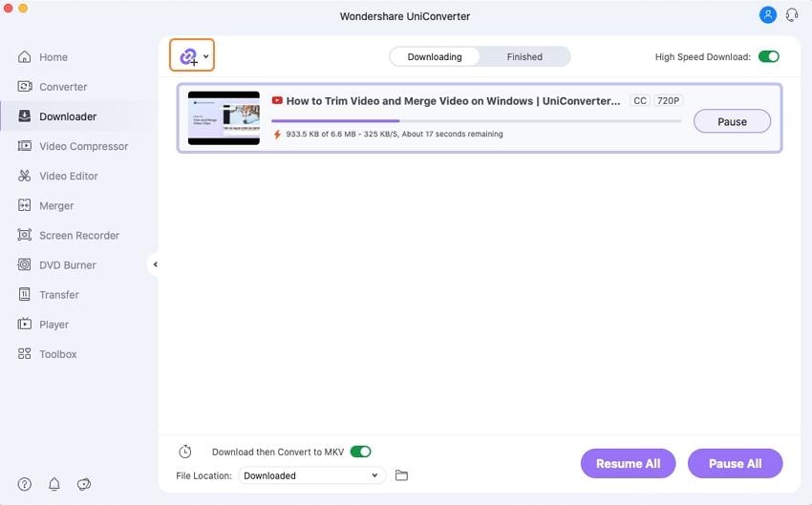Click the 'High Speed Download:' label

coord(703,57)
